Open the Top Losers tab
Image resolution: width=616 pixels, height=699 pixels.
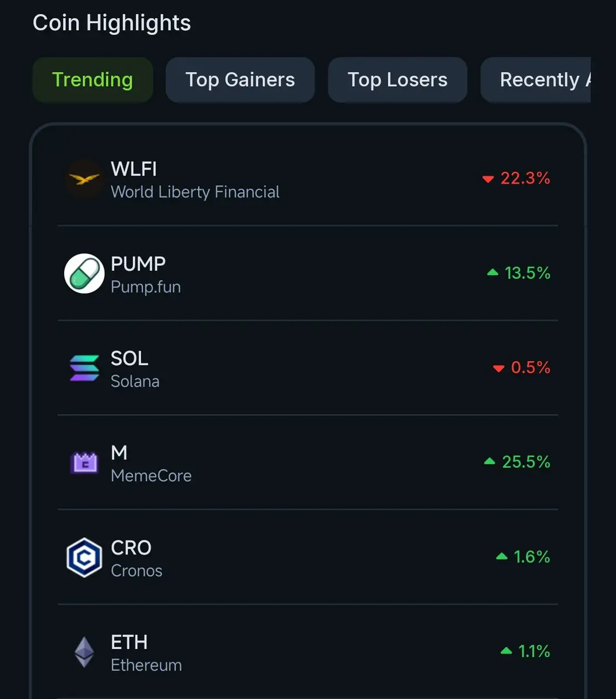[397, 80]
